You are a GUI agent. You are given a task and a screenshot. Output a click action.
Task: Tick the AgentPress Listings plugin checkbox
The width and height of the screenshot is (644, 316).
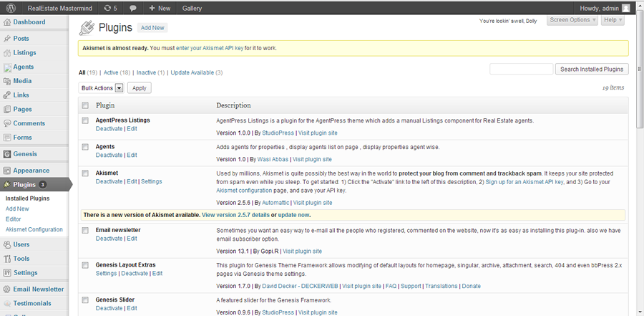[x=85, y=120]
